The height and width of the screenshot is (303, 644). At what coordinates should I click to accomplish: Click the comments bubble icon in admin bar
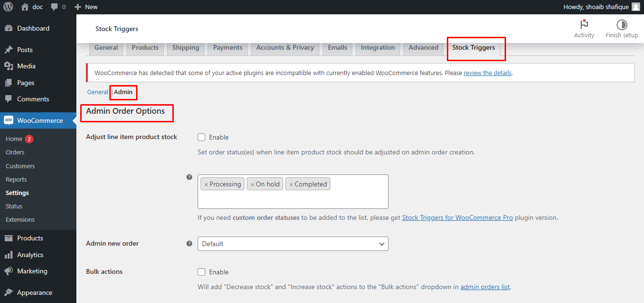[54, 7]
